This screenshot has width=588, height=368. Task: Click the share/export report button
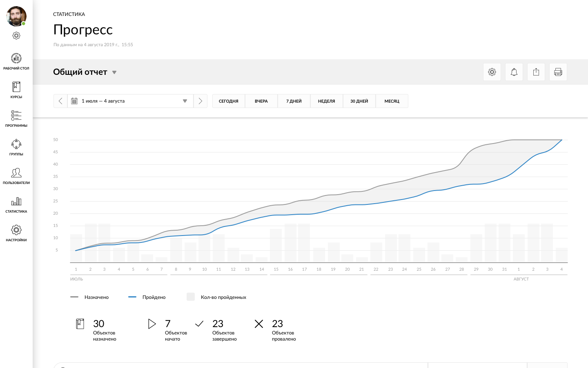pyautogui.click(x=536, y=72)
